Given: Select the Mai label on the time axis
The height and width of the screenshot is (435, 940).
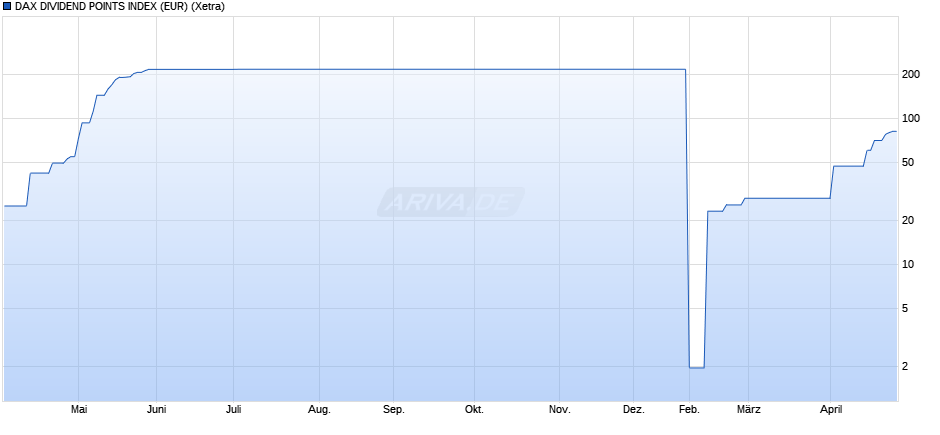Looking at the screenshot, I should point(80,410).
